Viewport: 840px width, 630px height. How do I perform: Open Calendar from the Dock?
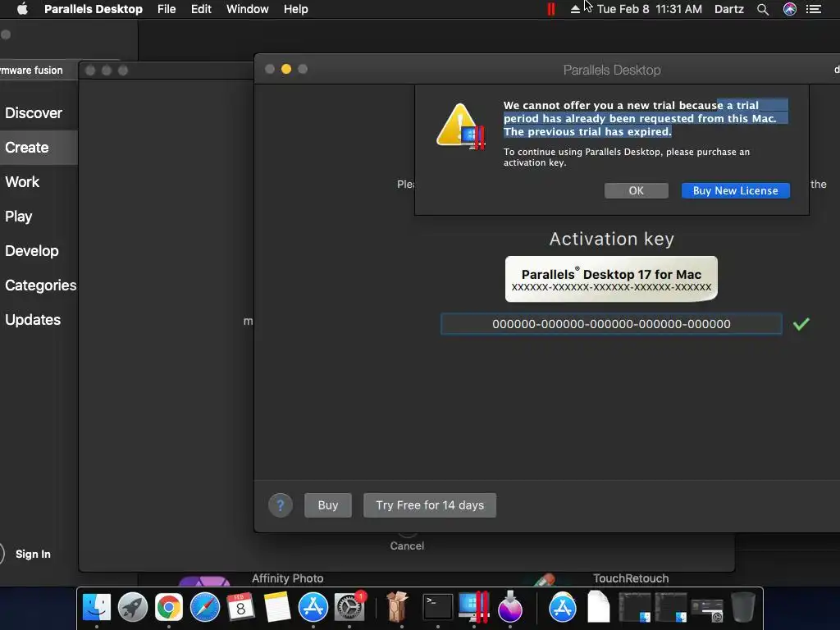(240, 608)
